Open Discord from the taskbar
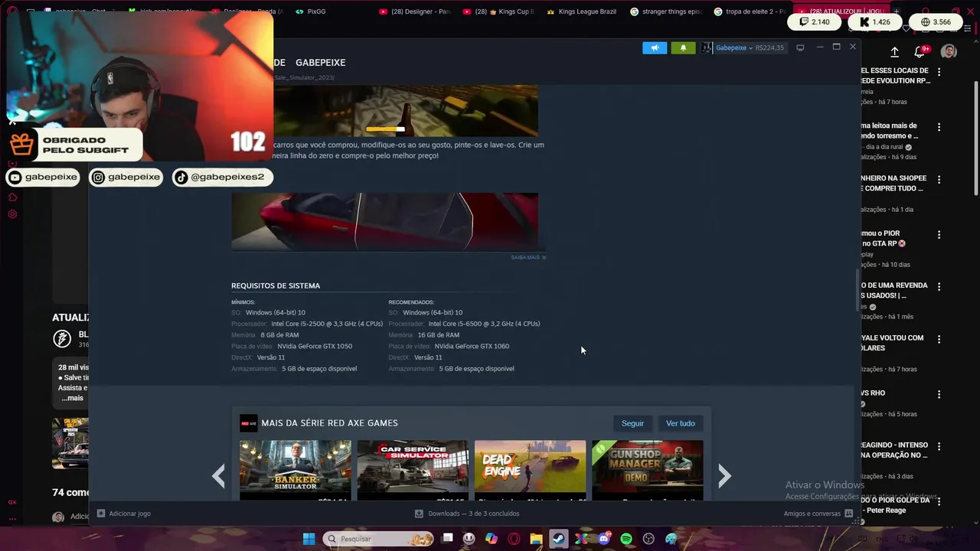 [604, 539]
